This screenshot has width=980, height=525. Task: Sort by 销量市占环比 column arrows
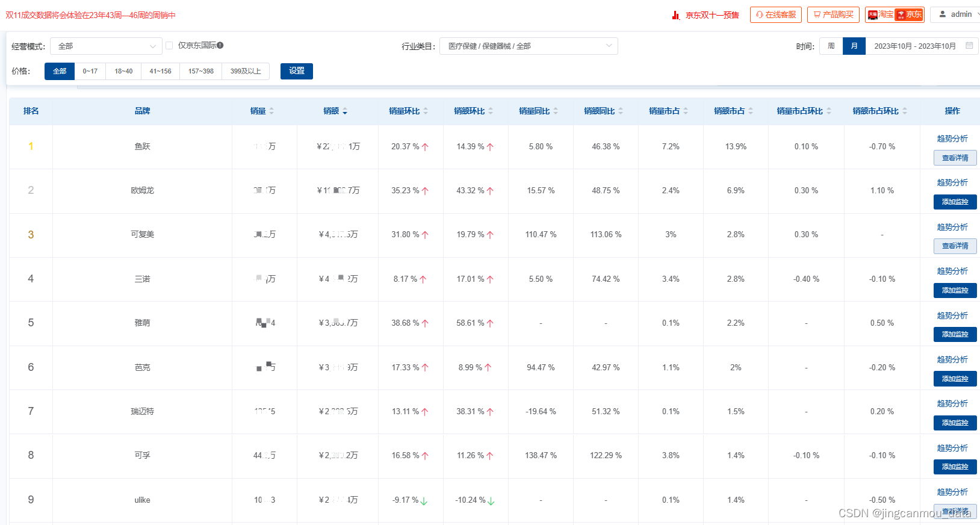829,111
